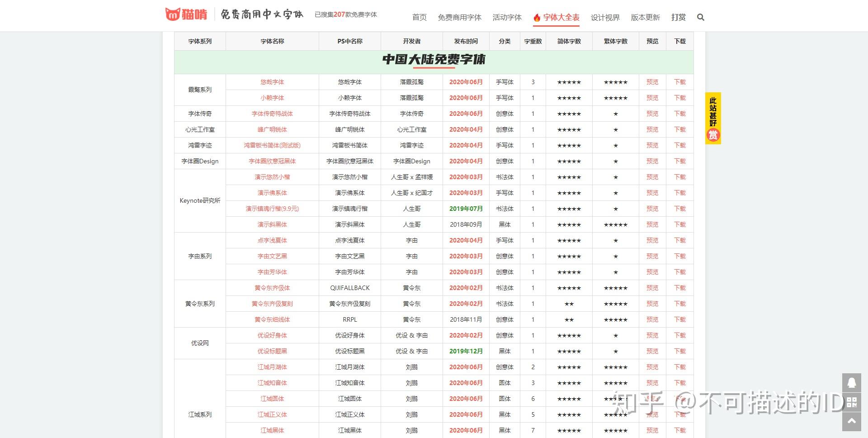Show the QR code floating button
This screenshot has height=438, width=868.
(852, 402)
